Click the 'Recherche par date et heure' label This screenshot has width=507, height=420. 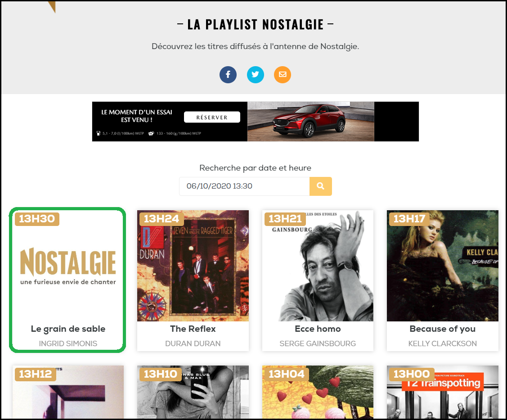point(256,168)
